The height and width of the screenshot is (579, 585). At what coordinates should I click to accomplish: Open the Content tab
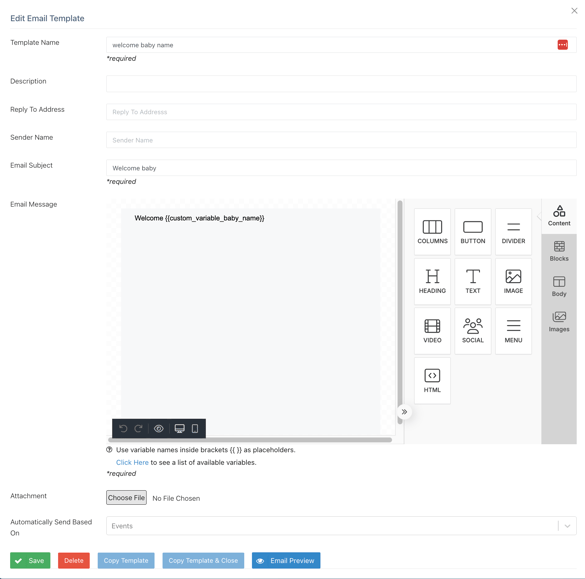(x=559, y=216)
